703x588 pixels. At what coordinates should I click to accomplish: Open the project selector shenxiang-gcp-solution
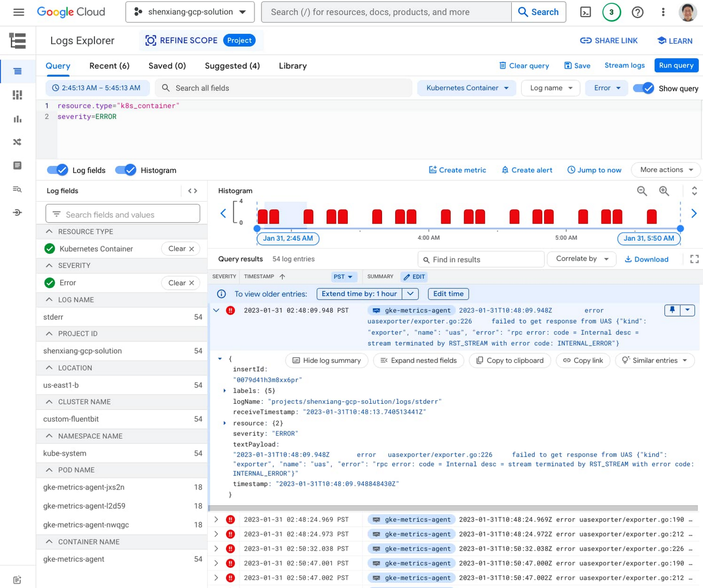pyautogui.click(x=190, y=12)
